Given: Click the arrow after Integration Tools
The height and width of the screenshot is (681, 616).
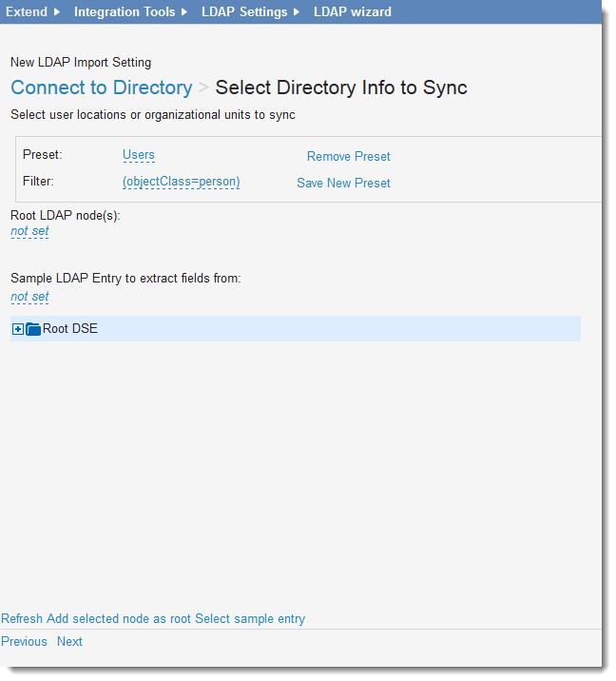Looking at the screenshot, I should coord(184,12).
